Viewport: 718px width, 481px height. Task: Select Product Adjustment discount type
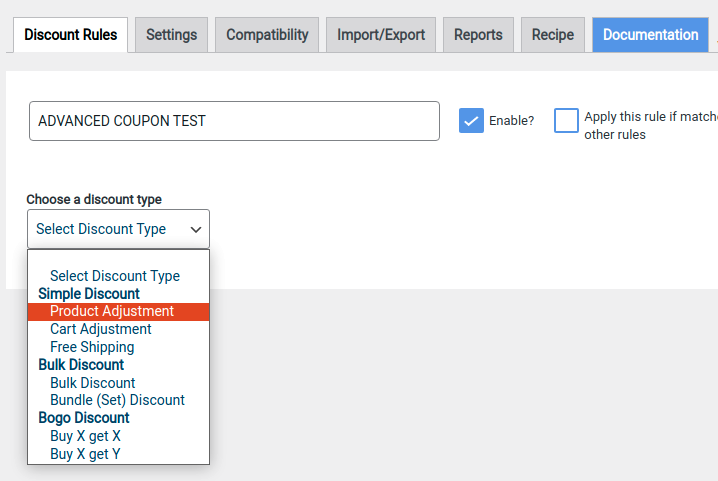(x=112, y=311)
